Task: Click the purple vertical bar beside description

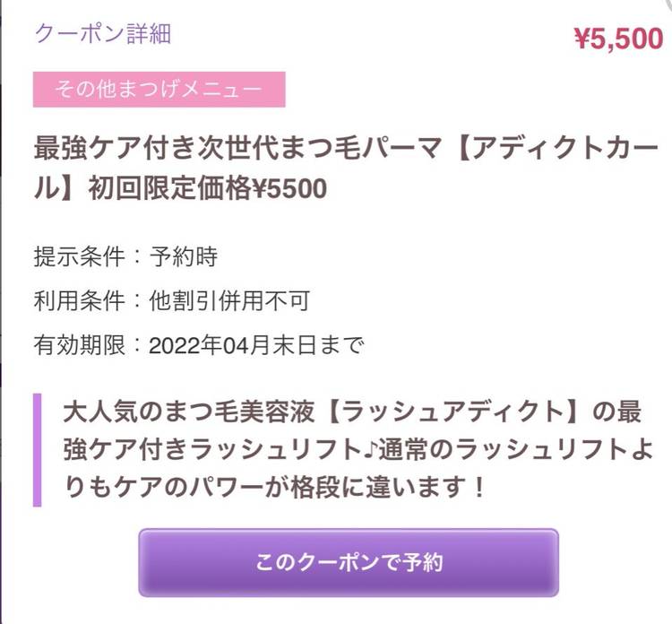Action: coord(38,449)
